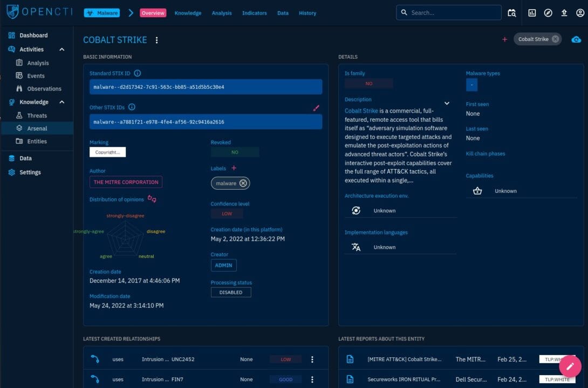The height and width of the screenshot is (388, 588).
Task: Open the Indicators tab
Action: point(254,13)
